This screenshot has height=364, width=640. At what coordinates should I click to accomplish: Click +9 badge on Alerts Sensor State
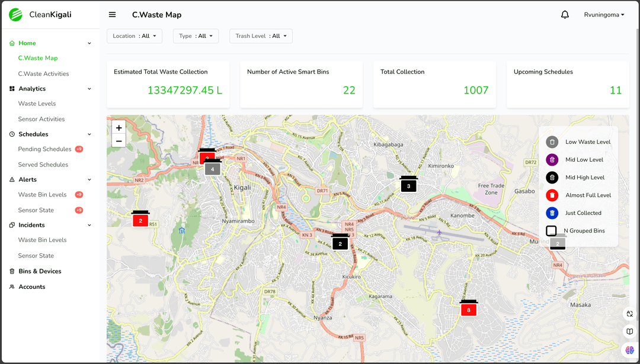pos(79,210)
